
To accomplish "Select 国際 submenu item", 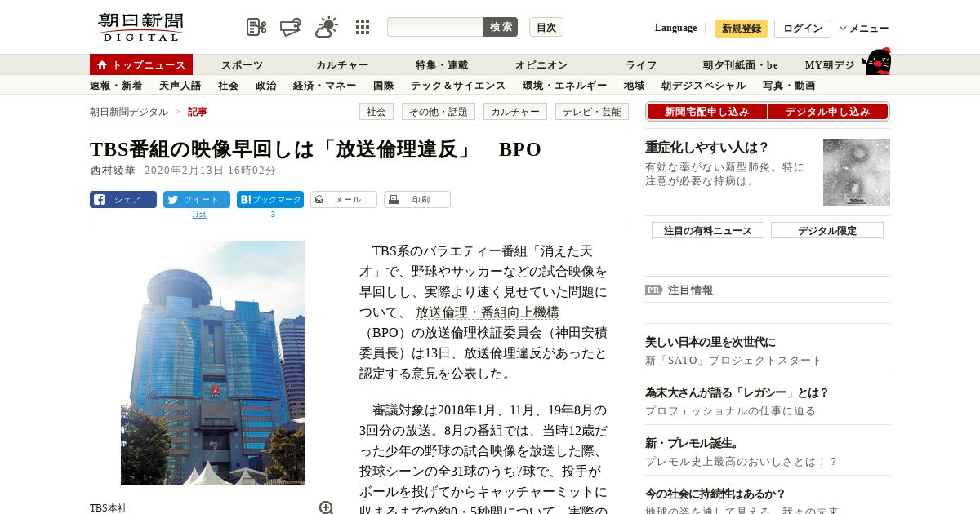I will [383, 85].
